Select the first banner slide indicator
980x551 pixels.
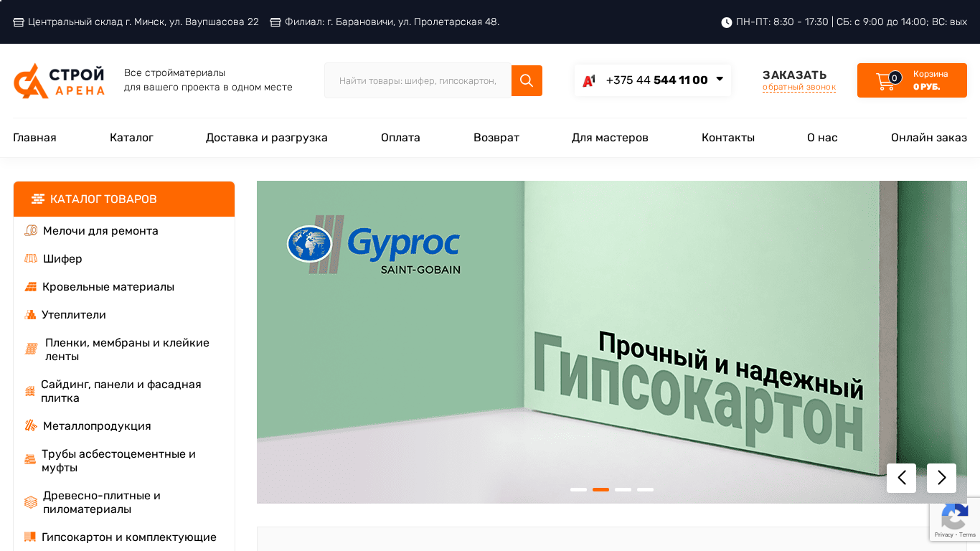(x=578, y=489)
